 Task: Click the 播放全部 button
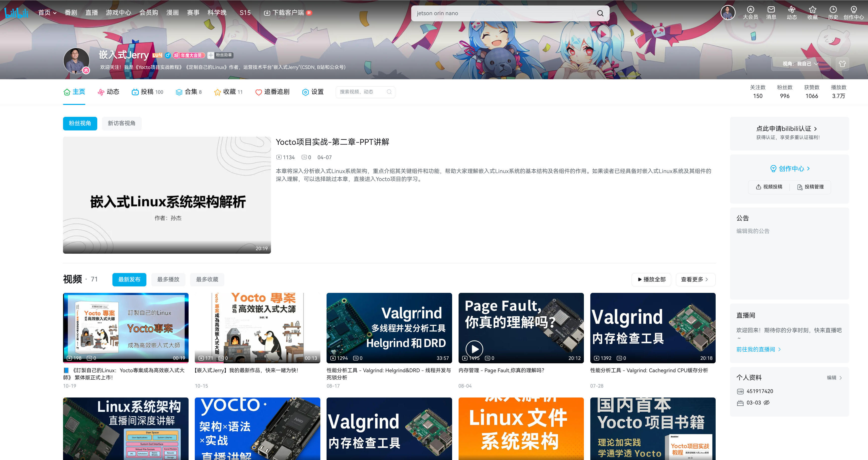651,279
